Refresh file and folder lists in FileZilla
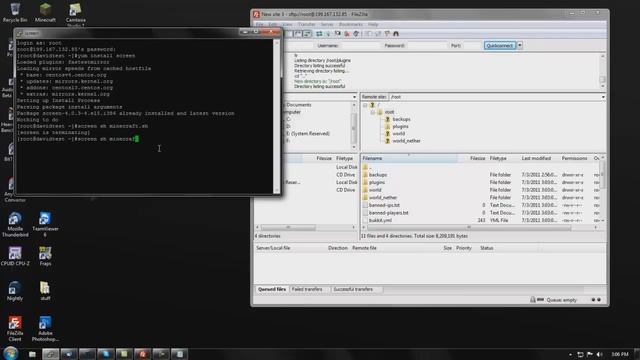 [x=319, y=34]
